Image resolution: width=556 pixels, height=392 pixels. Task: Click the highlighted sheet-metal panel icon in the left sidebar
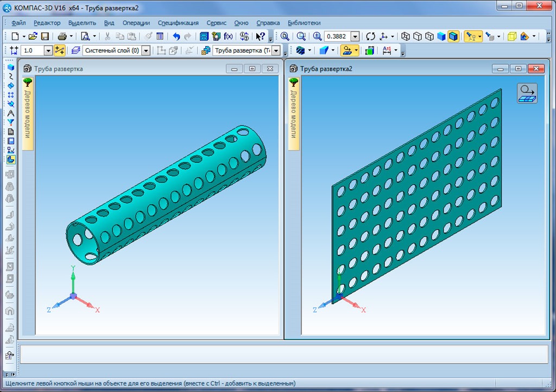[x=11, y=160]
